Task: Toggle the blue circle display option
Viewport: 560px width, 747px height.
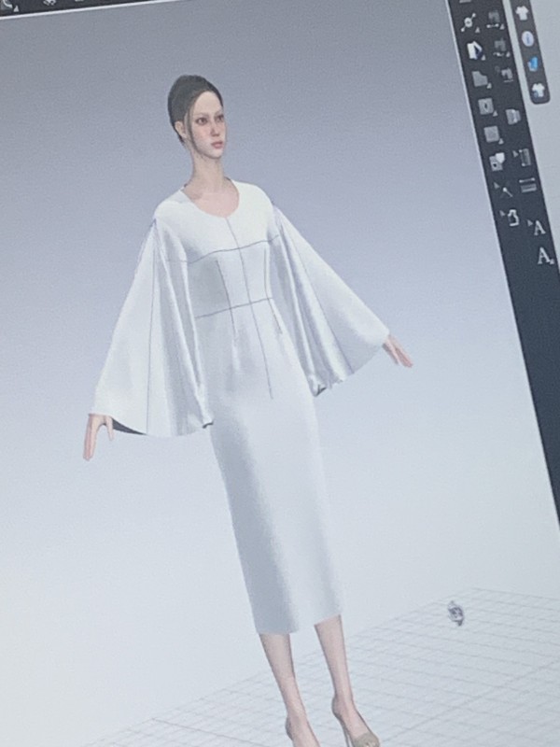Action: pyautogui.click(x=527, y=38)
